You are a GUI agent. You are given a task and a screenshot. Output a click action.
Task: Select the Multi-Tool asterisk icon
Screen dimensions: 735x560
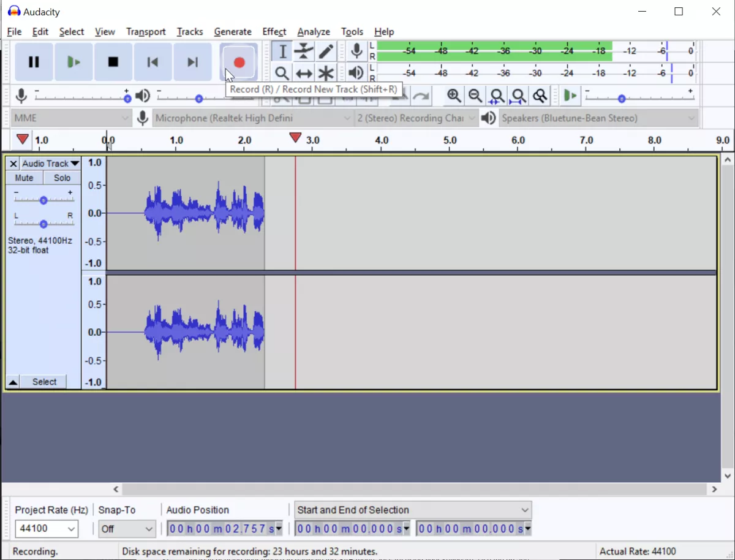click(326, 74)
